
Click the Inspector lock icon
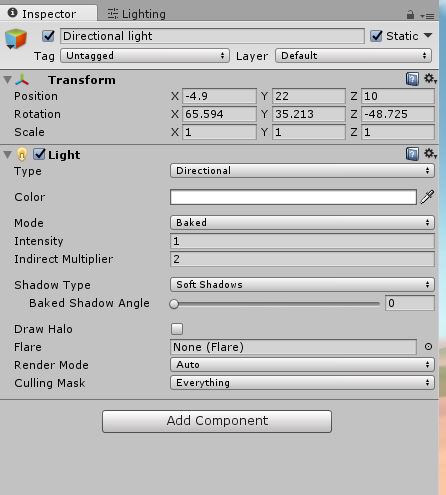pos(410,15)
